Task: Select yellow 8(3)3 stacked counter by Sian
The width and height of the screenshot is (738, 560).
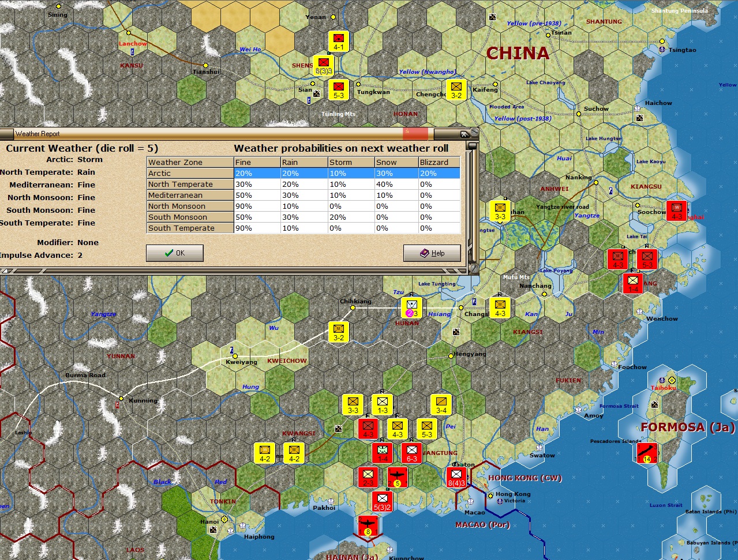Action: [324, 65]
